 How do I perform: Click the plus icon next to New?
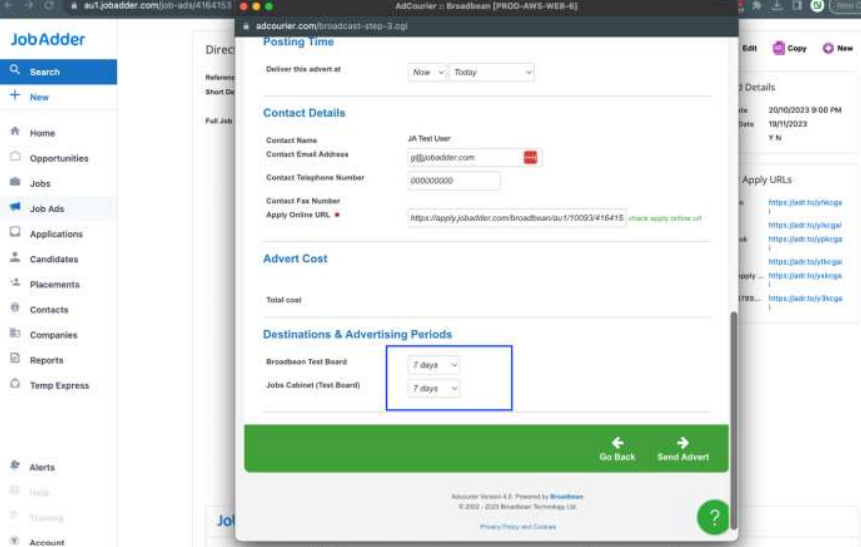15,96
